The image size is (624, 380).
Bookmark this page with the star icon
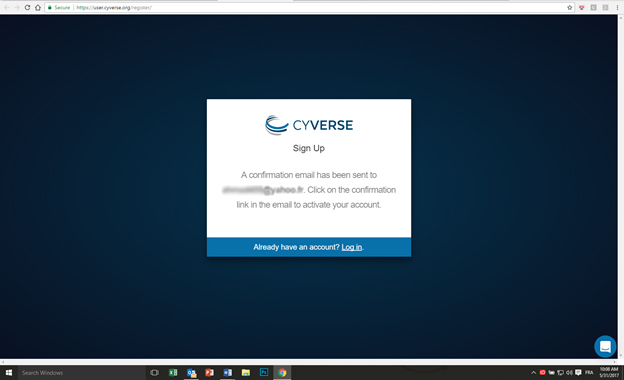[x=569, y=8]
